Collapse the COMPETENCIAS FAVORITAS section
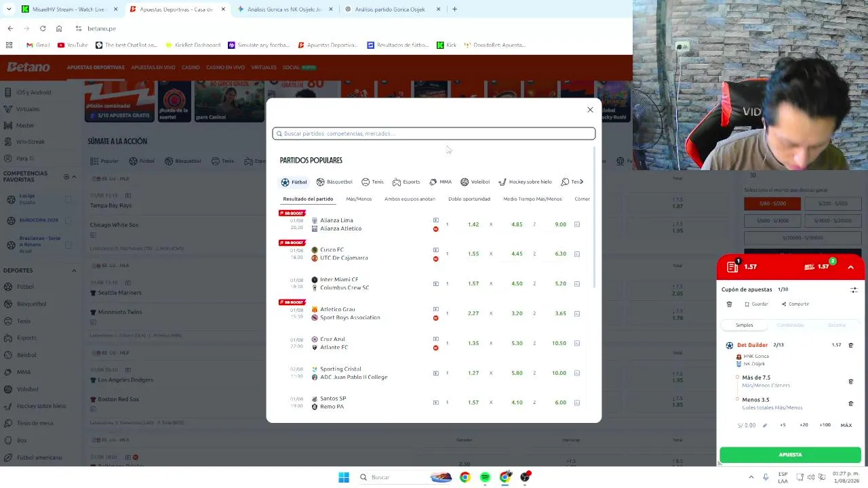The width and height of the screenshot is (868, 488). click(x=74, y=177)
